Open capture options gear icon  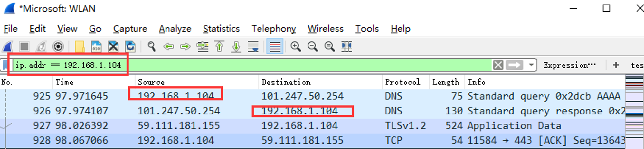click(58, 47)
